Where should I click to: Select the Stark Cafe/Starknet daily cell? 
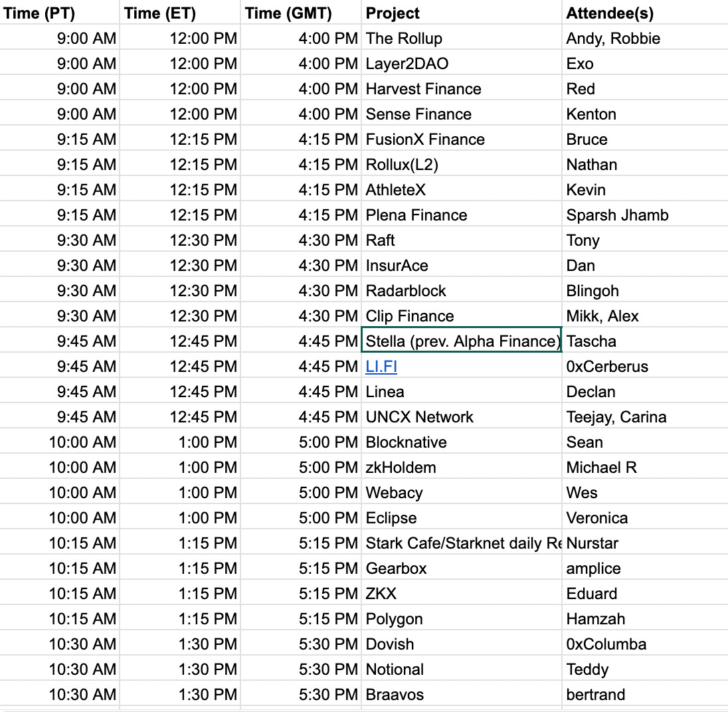(462, 543)
